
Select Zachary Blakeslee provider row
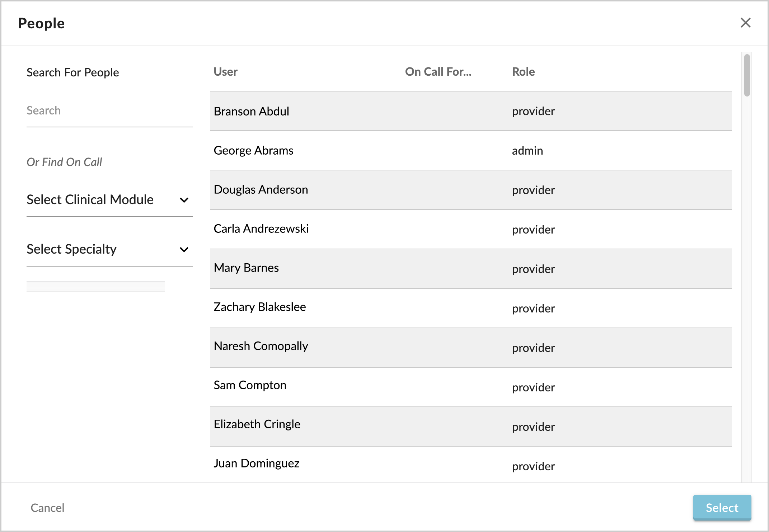point(471,309)
